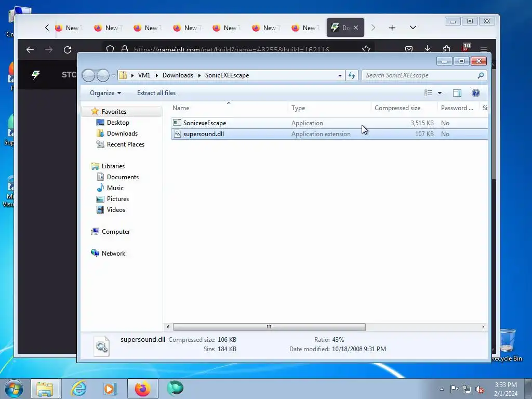
Task: Click VM1 in the address path
Action: pyautogui.click(x=144, y=75)
